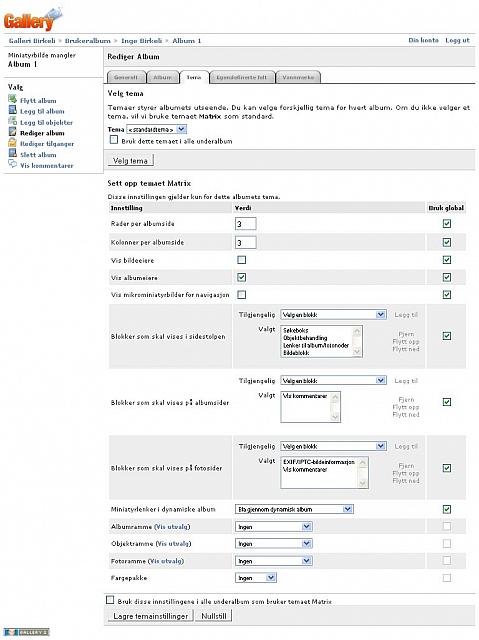Image resolution: width=479 pixels, height=640 pixels.
Task: Select the Tema tab
Action: coord(194,77)
